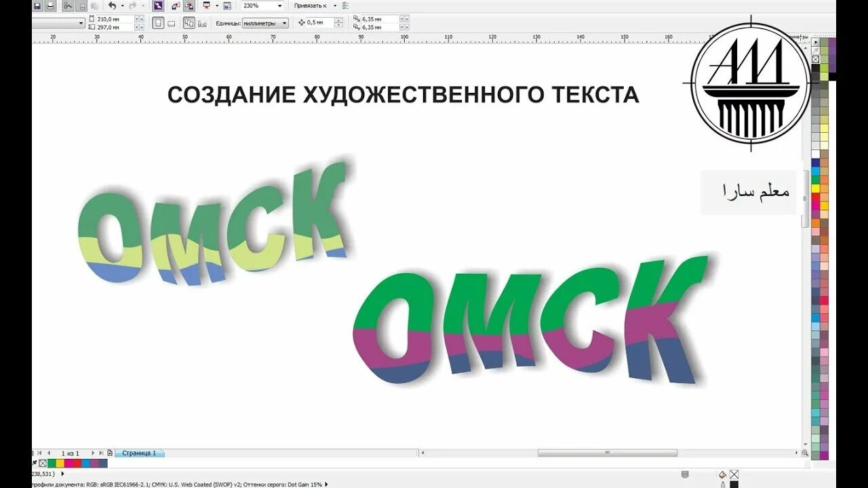Click the Redo arrow icon
This screenshot has width=868, height=488.
[132, 6]
